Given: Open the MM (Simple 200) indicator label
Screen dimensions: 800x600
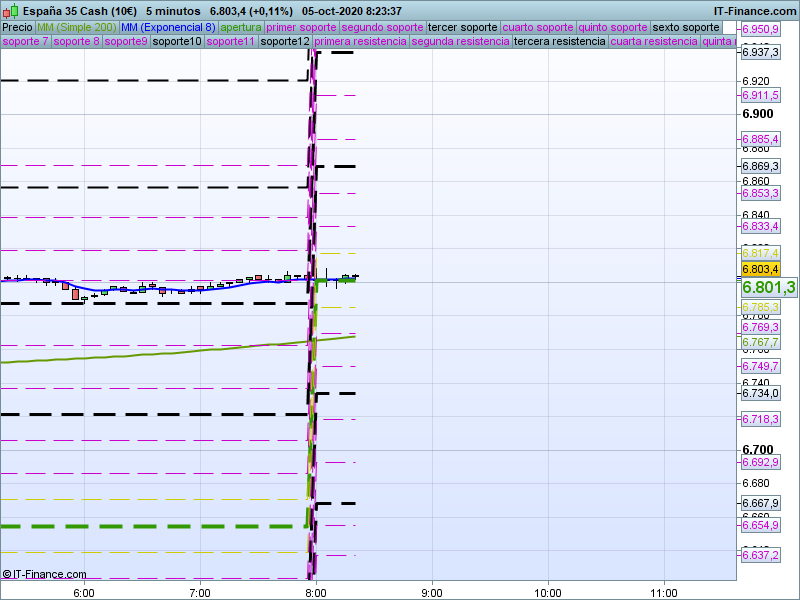Looking at the screenshot, I should pos(76,27).
